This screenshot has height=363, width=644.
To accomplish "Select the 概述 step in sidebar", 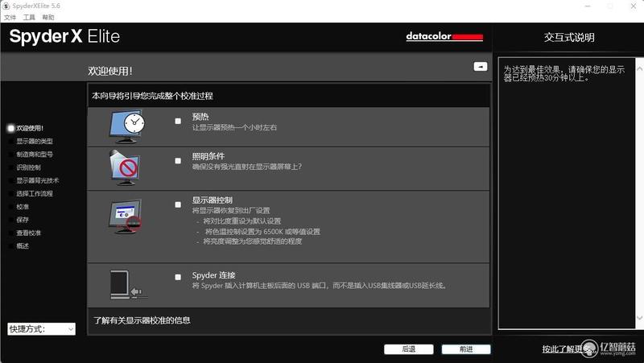I will point(23,246).
